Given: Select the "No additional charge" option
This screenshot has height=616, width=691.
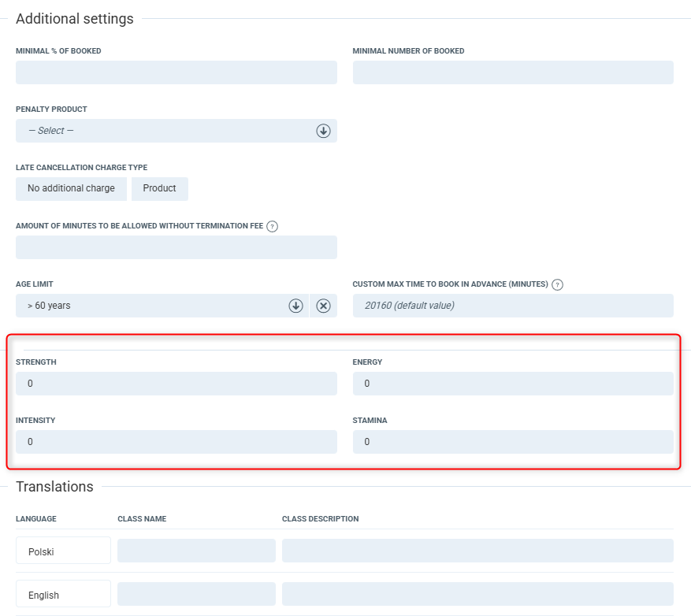Looking at the screenshot, I should [71, 189].
